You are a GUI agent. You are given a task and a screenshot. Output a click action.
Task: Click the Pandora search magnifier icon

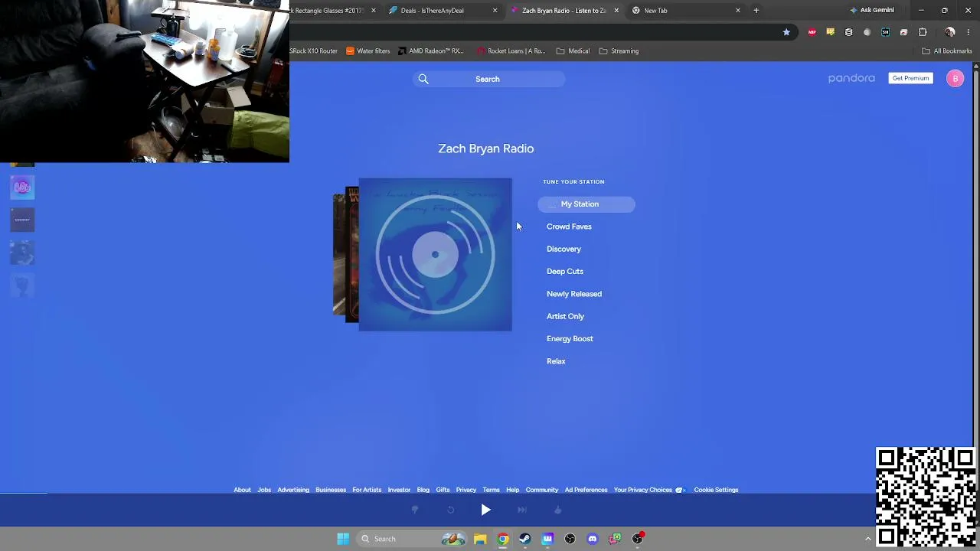[x=423, y=79]
